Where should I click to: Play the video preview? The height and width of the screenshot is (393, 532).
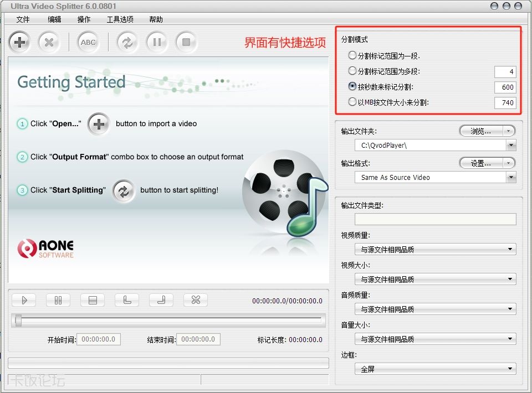(24, 300)
